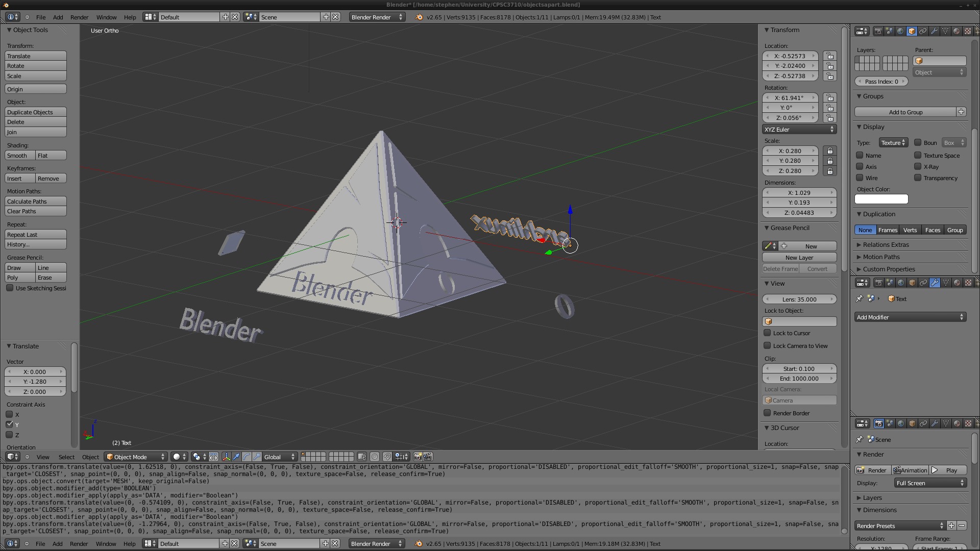Enable rotate manipulator arc icon
The height and width of the screenshot is (551, 980).
(247, 457)
